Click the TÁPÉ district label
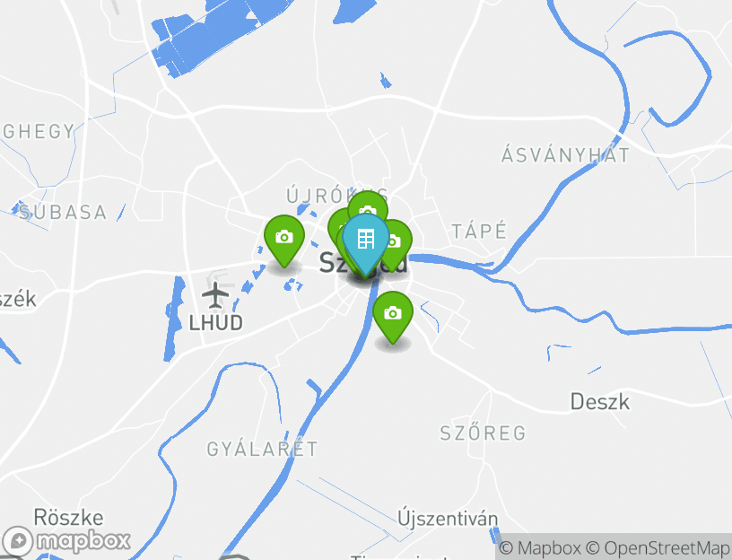The image size is (732, 560). coord(479,232)
